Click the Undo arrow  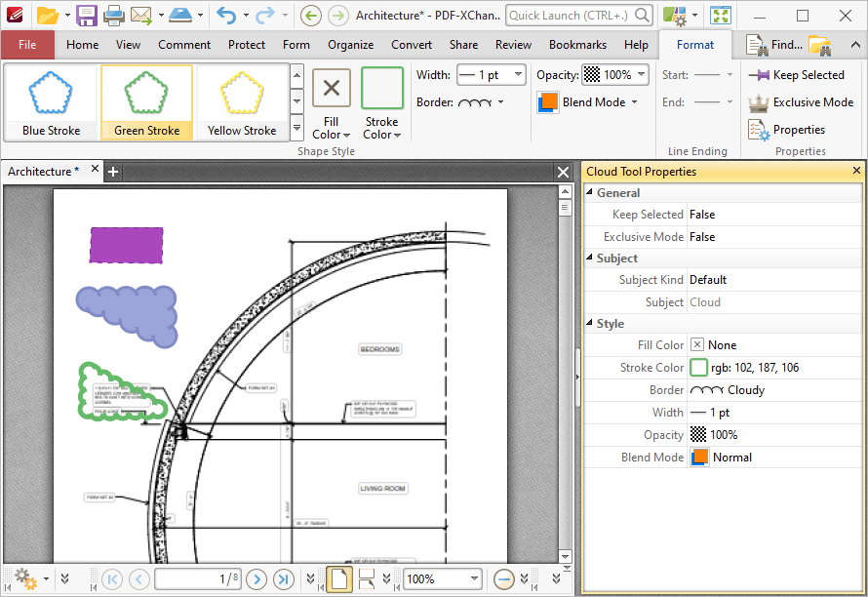(226, 16)
